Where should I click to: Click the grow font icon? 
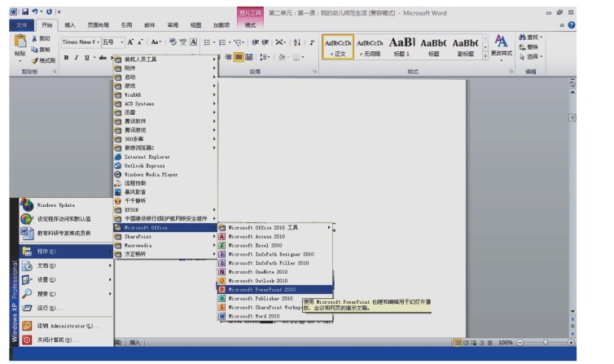click(130, 42)
